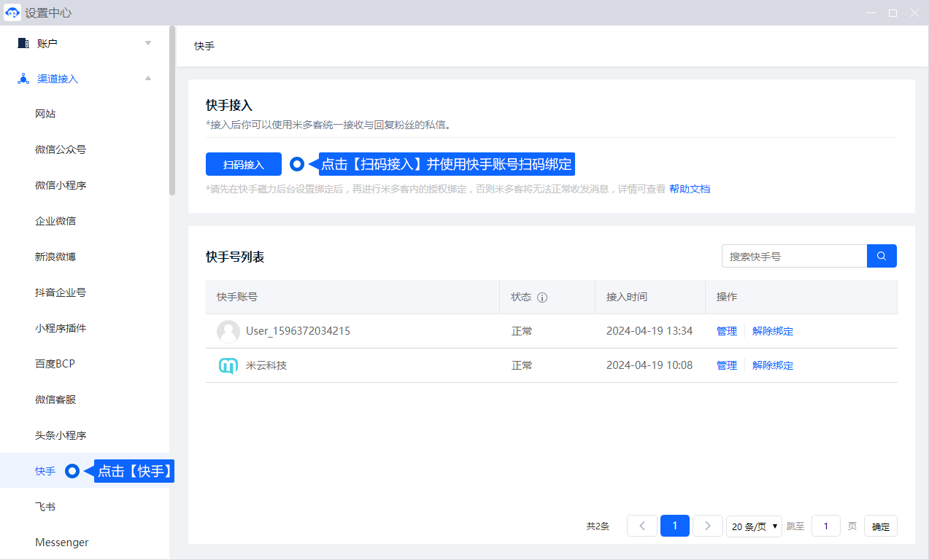Viewport: 929px width, 560px height.
Task: Click 解除绑定 for 米云科技
Action: (x=773, y=365)
